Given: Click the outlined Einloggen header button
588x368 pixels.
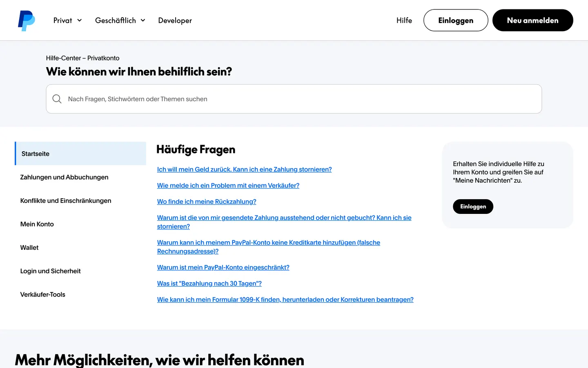Looking at the screenshot, I should click(x=456, y=20).
